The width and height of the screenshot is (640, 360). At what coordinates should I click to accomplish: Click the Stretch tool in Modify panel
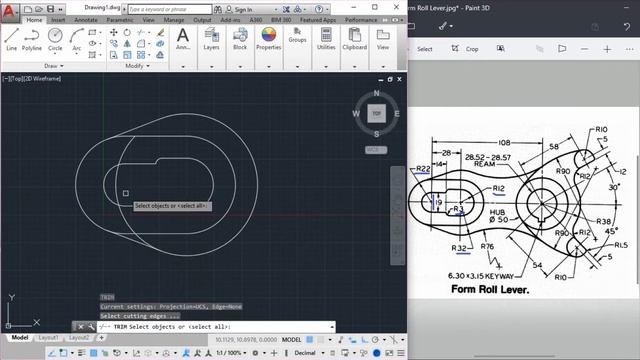pos(113,55)
